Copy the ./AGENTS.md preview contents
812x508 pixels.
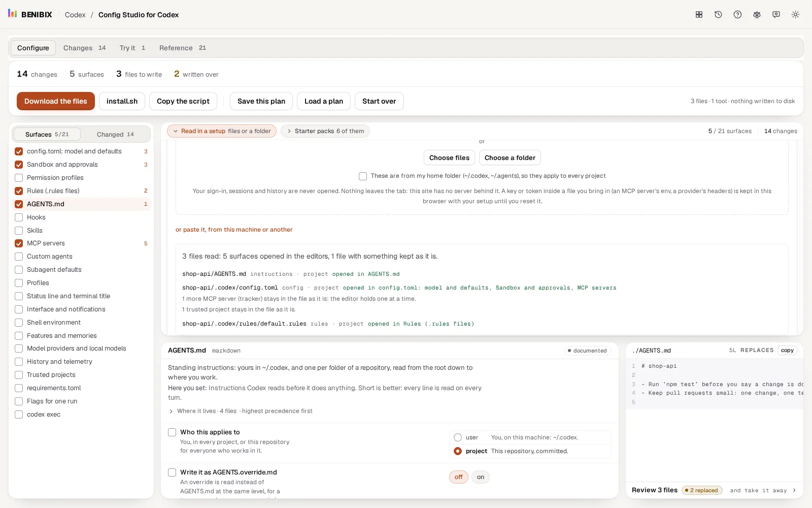pos(787,350)
